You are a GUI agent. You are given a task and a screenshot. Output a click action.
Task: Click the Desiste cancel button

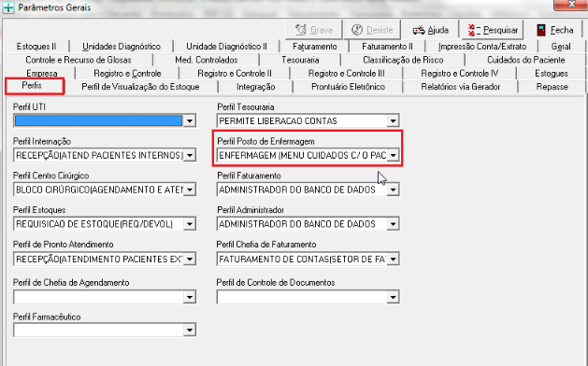372,30
